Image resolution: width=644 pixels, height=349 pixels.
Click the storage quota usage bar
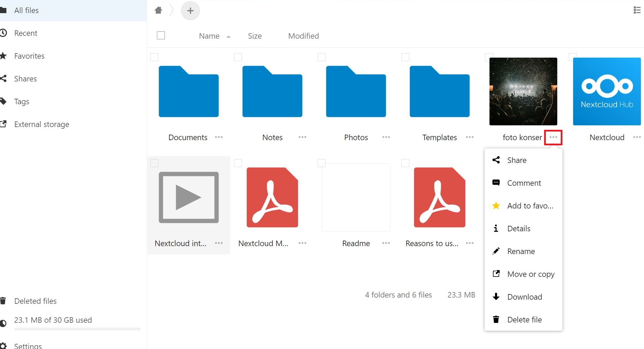click(77, 329)
